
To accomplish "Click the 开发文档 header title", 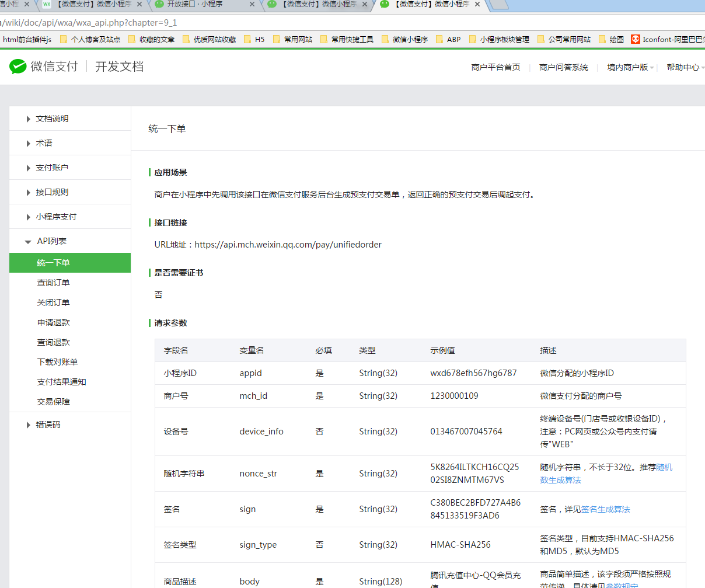I will pyautogui.click(x=120, y=67).
